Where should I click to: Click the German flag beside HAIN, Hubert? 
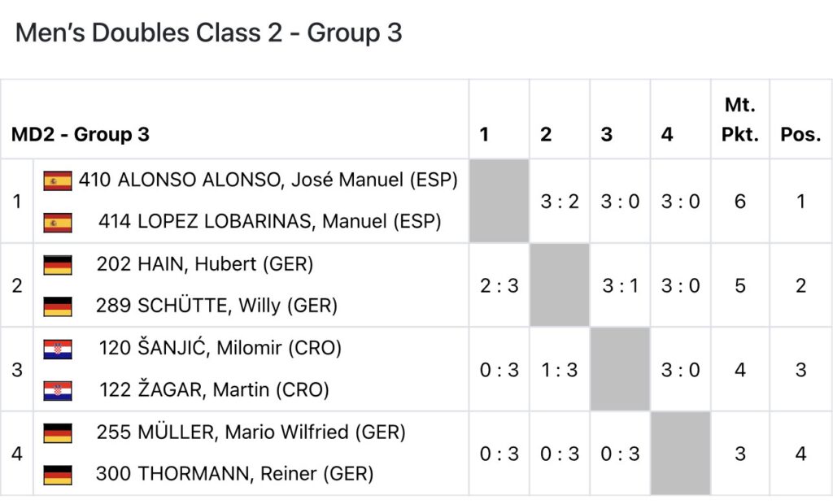58,265
